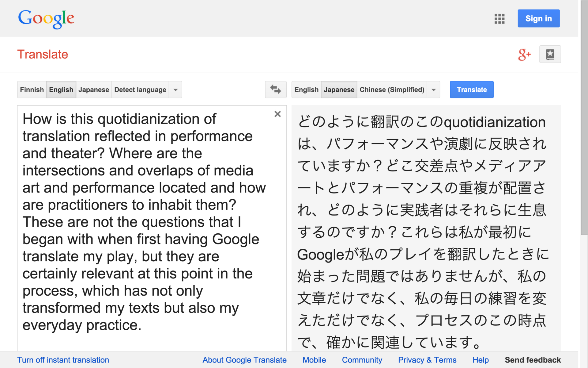Image resolution: width=588 pixels, height=368 pixels.
Task: Expand target language dropdown arrow
Action: pyautogui.click(x=433, y=90)
